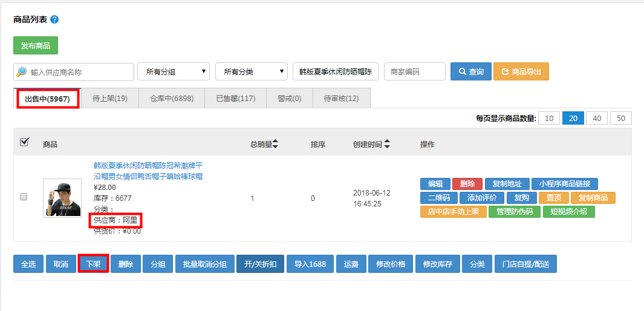Click the red 删除 button in row
Viewport: 644px width, 311px height.
(x=467, y=184)
